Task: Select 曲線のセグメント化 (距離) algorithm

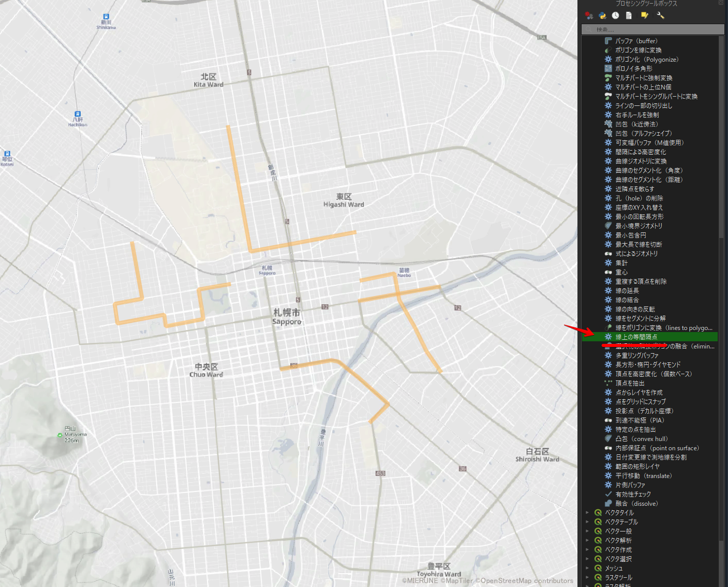Action: point(649,179)
